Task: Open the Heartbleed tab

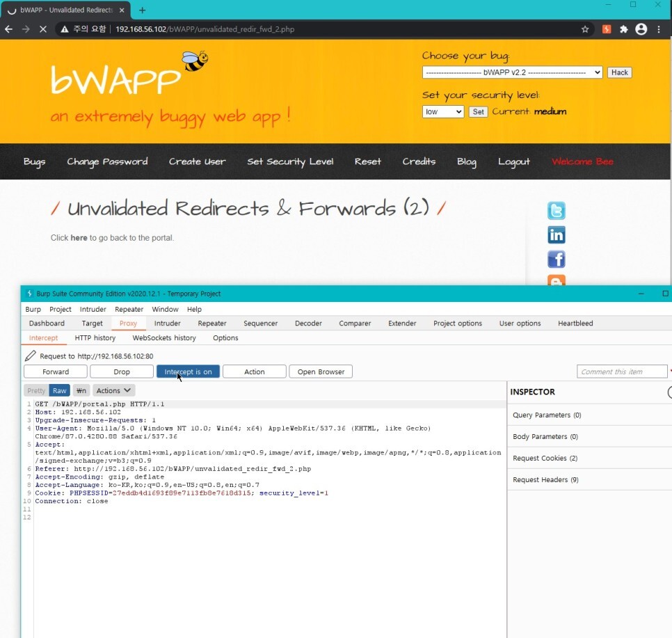Action: click(575, 324)
